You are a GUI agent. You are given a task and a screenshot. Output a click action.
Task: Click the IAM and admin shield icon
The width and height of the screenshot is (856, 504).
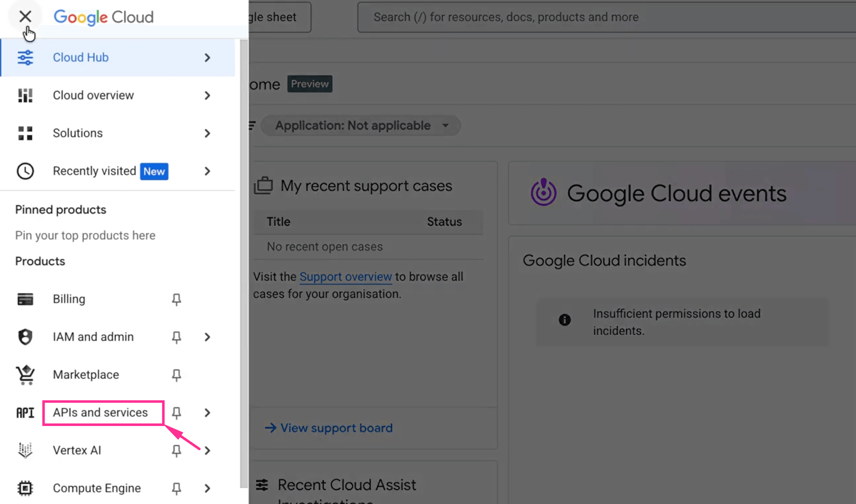tap(25, 337)
